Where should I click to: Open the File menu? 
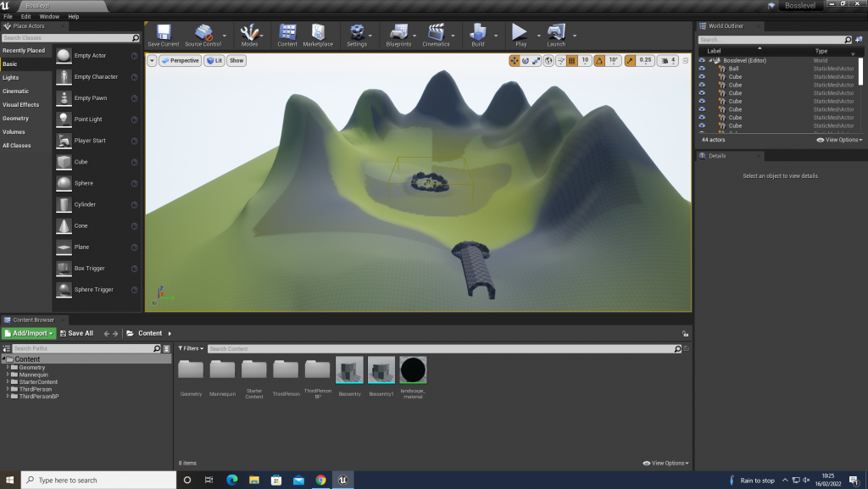click(8, 17)
